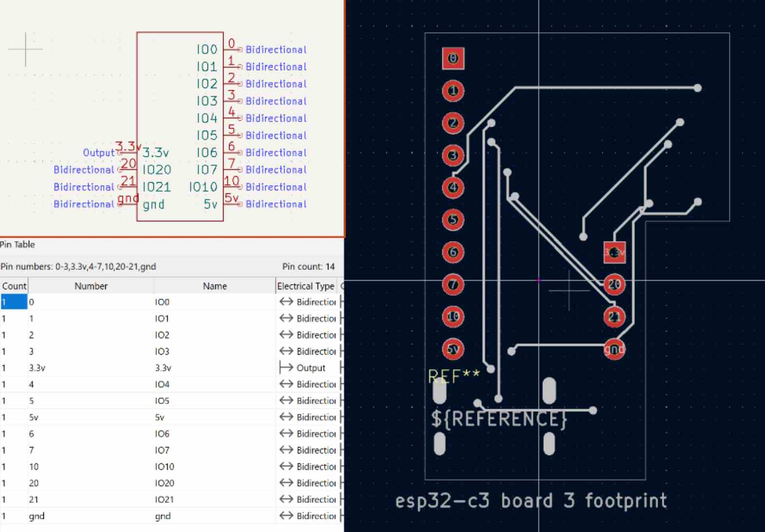Sort Pin Table by Number column header

click(91, 286)
